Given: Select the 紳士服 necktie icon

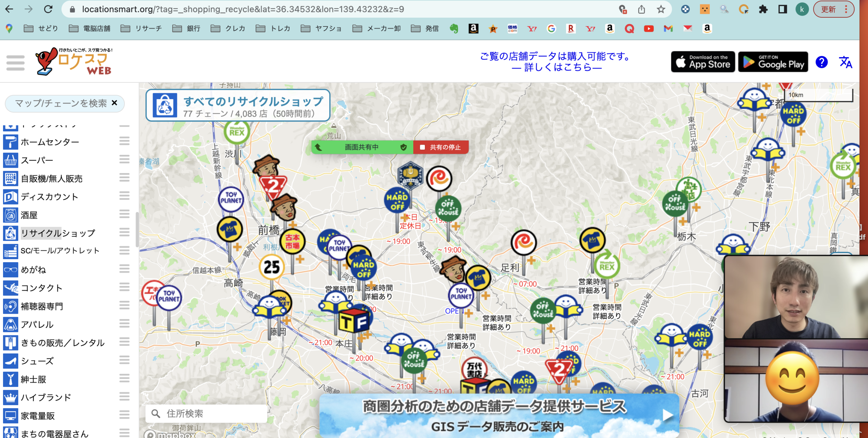Looking at the screenshot, I should 11,379.
